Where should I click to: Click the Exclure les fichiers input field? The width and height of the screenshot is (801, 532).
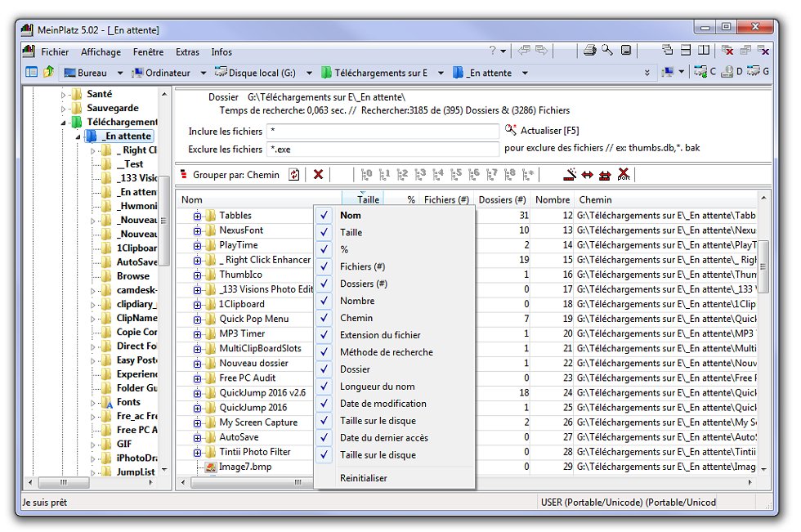(383, 149)
